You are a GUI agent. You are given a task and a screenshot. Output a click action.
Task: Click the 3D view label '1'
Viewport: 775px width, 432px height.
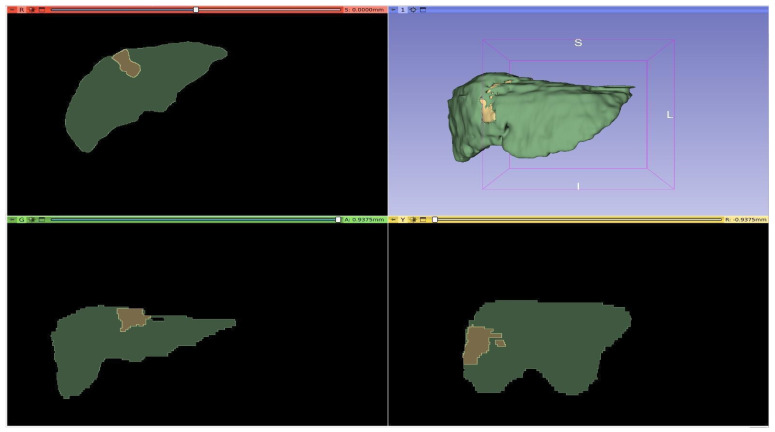click(403, 9)
